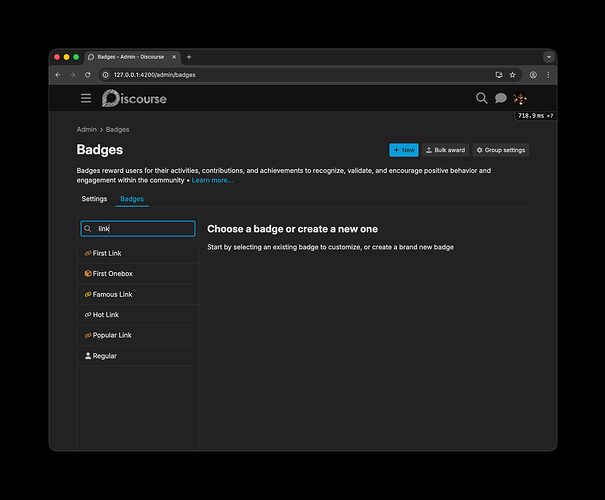This screenshot has height=500, width=605.
Task: Click the browser forward arrow
Action: (73, 75)
